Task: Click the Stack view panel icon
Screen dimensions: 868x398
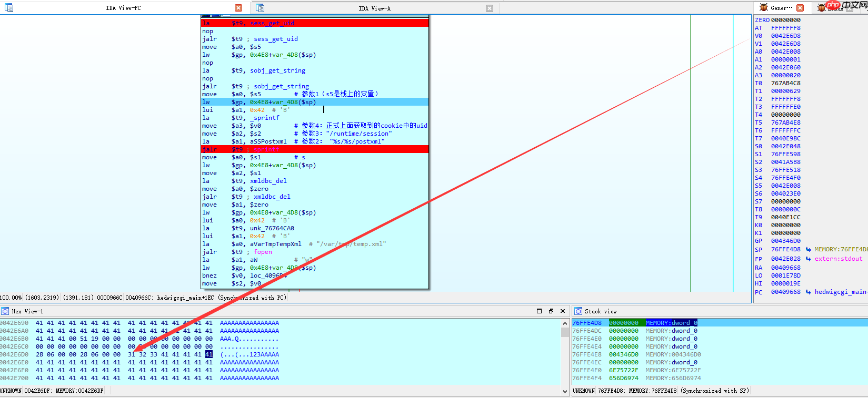Action: point(578,311)
